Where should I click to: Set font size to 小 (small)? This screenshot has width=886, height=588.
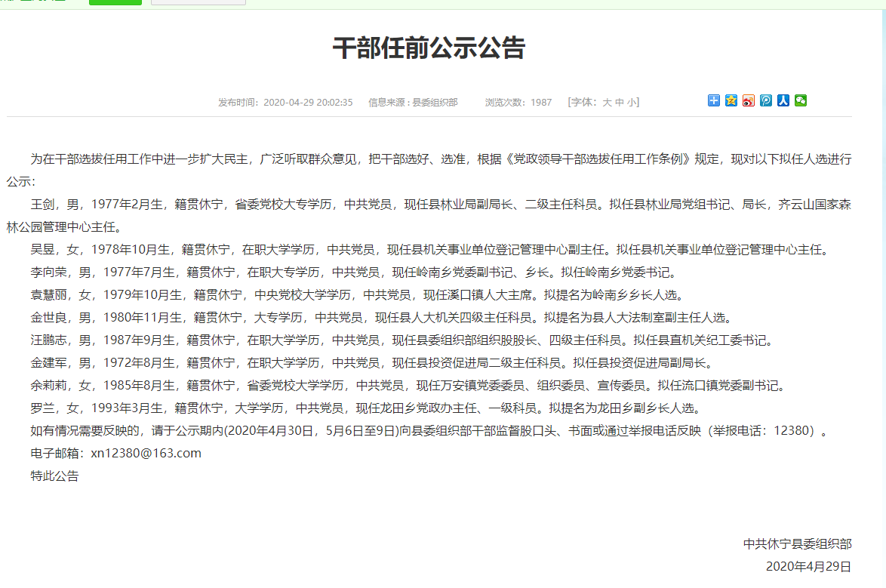coord(632,103)
